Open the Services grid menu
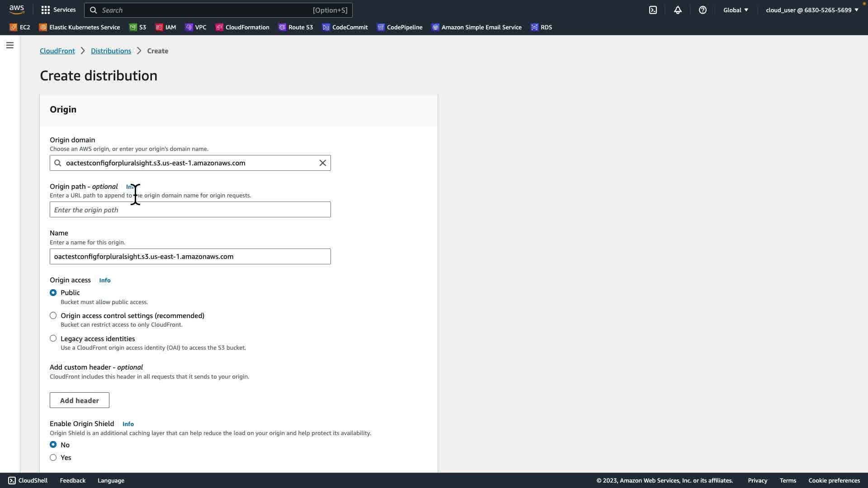The height and width of the screenshot is (488, 868). tap(58, 10)
